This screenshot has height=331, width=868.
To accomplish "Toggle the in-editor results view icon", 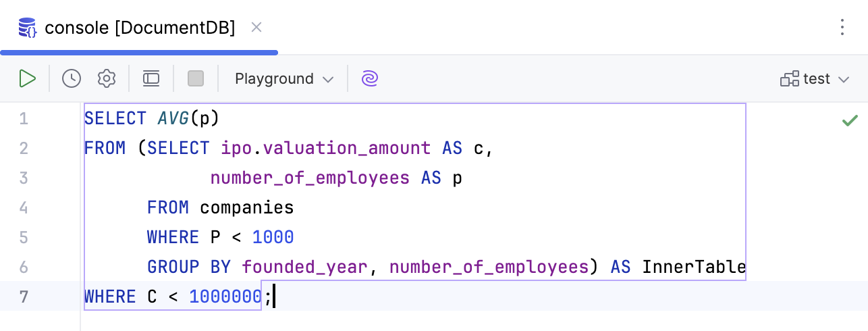I will coord(151,78).
